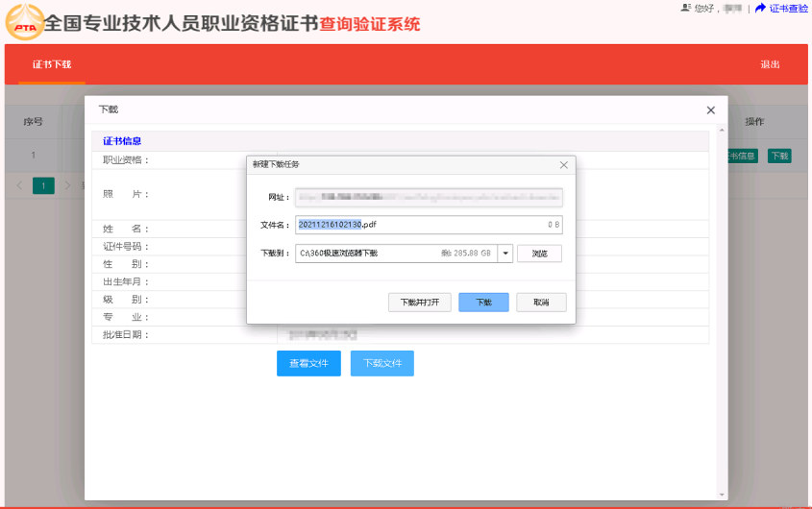Image resolution: width=812 pixels, height=509 pixels.
Task: Close the 下载 modal window
Action: click(711, 110)
